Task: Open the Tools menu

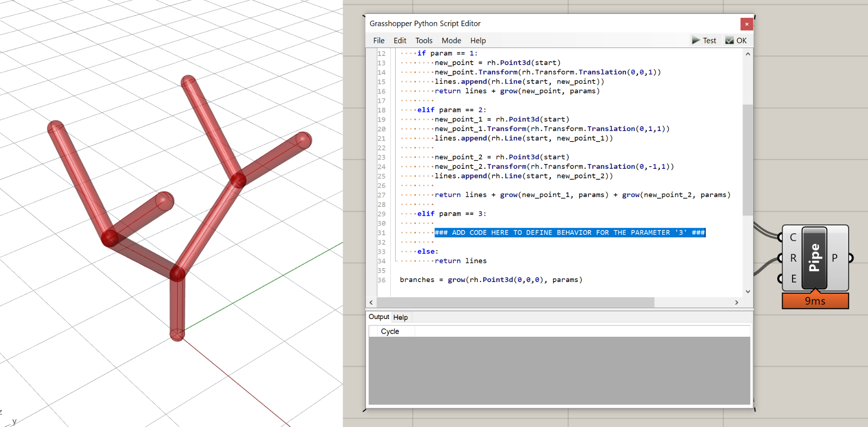Action: (424, 40)
